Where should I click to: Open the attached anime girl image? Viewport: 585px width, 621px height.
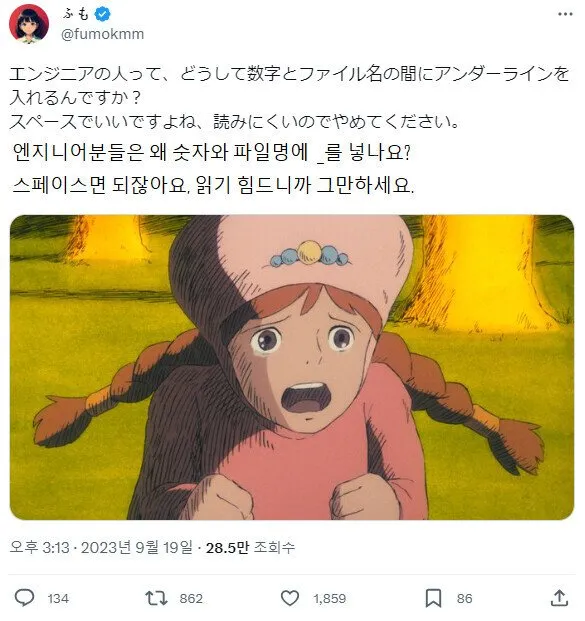click(292, 367)
